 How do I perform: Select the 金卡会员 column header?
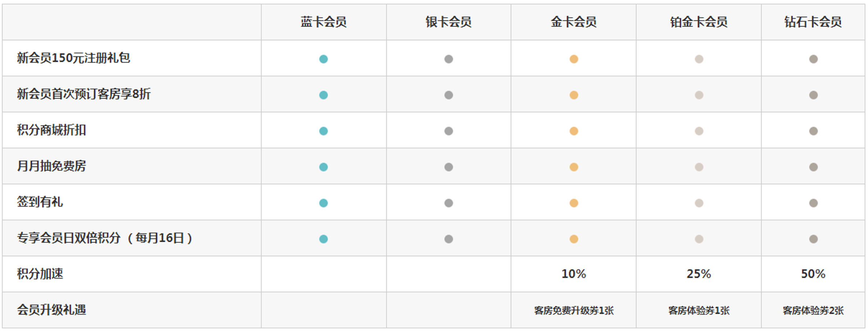(574, 22)
